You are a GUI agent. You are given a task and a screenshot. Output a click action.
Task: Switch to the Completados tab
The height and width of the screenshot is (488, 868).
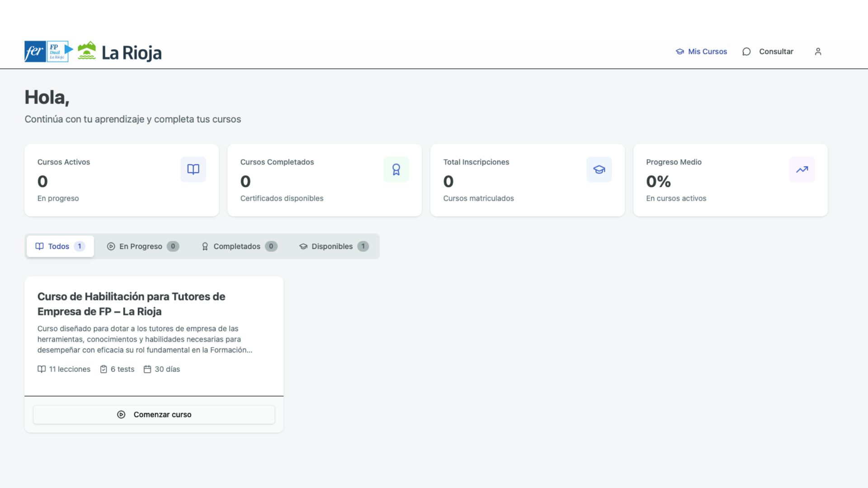tap(239, 246)
